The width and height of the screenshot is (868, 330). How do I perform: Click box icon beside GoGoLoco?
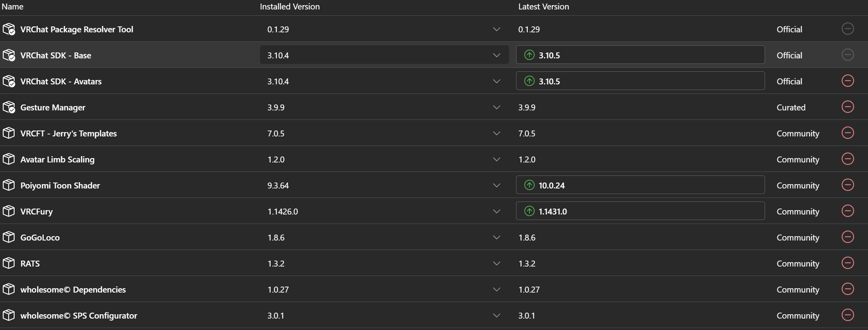tap(9, 237)
